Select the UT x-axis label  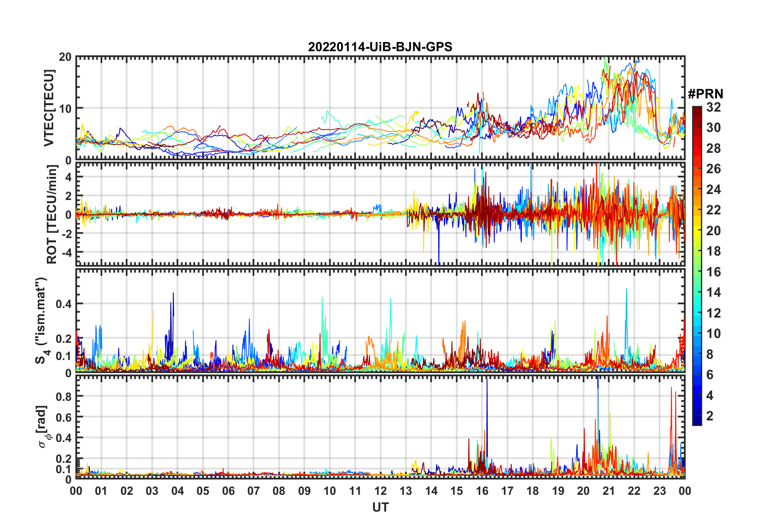pyautogui.click(x=380, y=508)
